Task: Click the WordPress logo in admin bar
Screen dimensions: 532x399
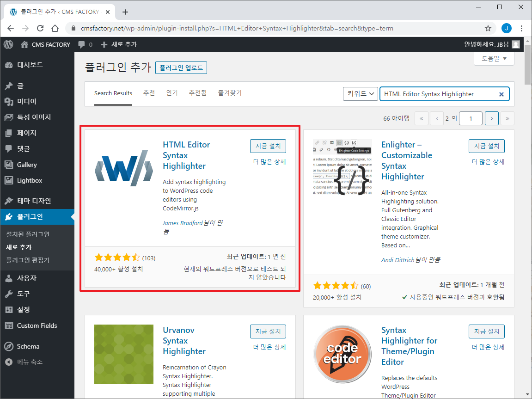Action: coord(8,44)
